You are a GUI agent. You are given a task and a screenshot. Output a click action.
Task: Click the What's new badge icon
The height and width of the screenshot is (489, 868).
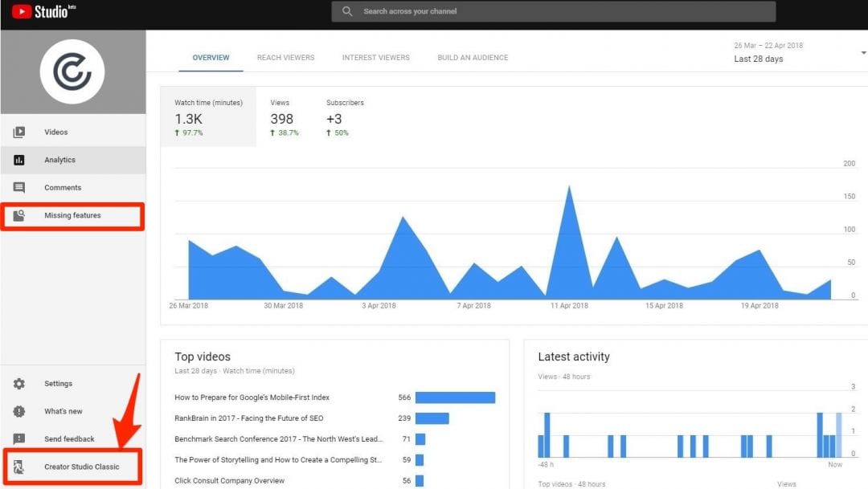coord(19,411)
